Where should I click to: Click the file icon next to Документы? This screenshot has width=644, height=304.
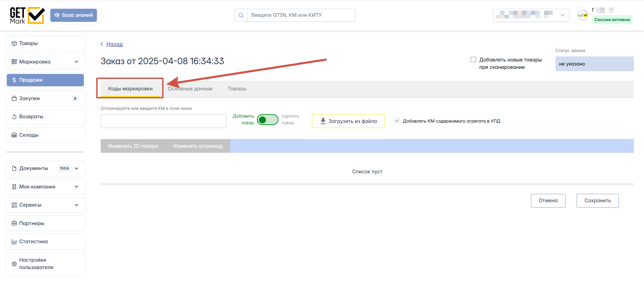[14, 168]
